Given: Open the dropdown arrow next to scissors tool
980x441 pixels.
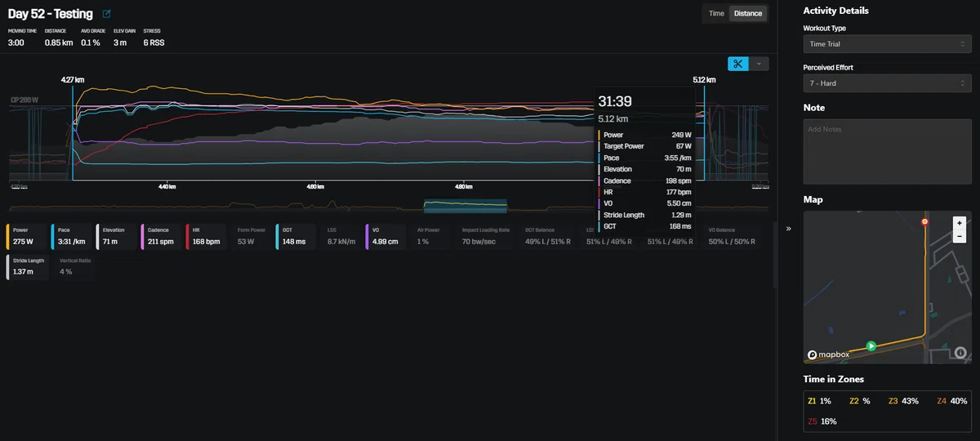Looking at the screenshot, I should (x=759, y=64).
